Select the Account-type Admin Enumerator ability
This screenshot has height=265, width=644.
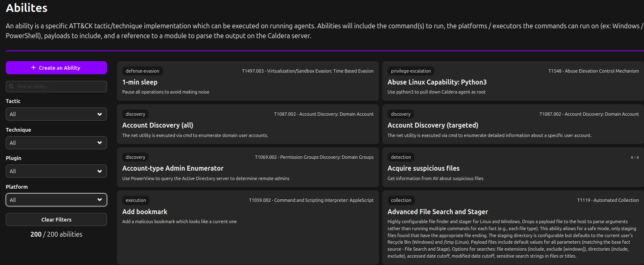[x=247, y=168]
